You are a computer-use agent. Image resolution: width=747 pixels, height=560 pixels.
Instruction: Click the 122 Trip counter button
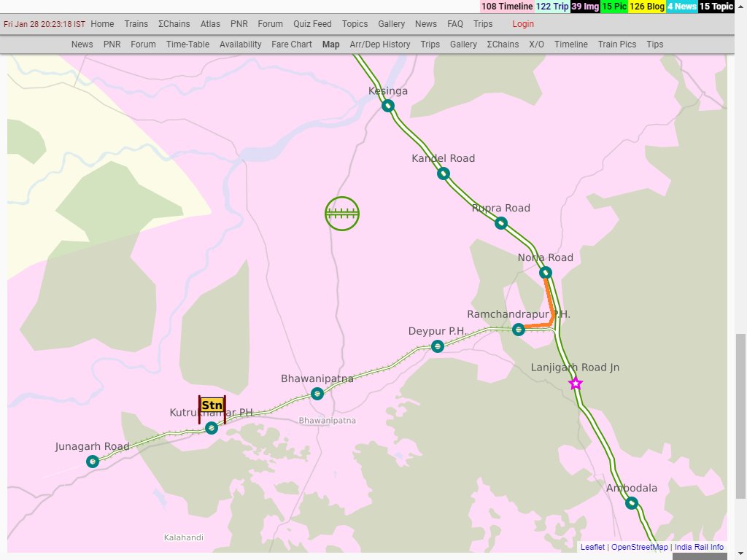[x=552, y=6]
